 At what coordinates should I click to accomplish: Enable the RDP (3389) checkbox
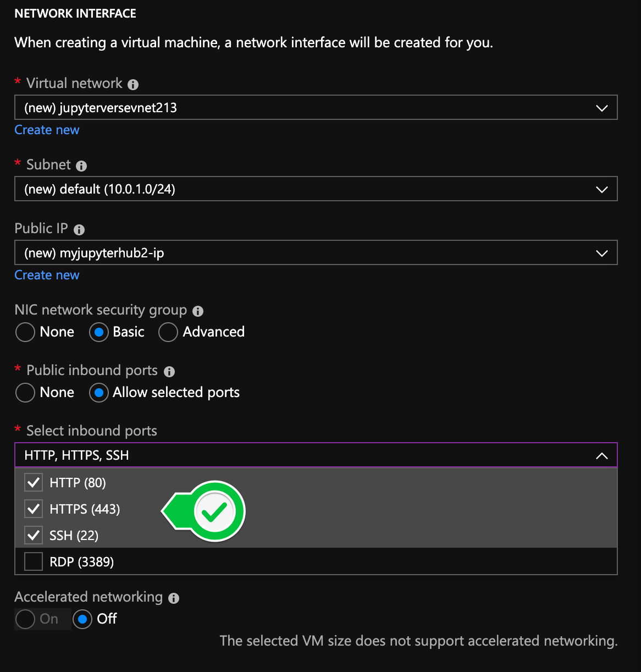34,562
